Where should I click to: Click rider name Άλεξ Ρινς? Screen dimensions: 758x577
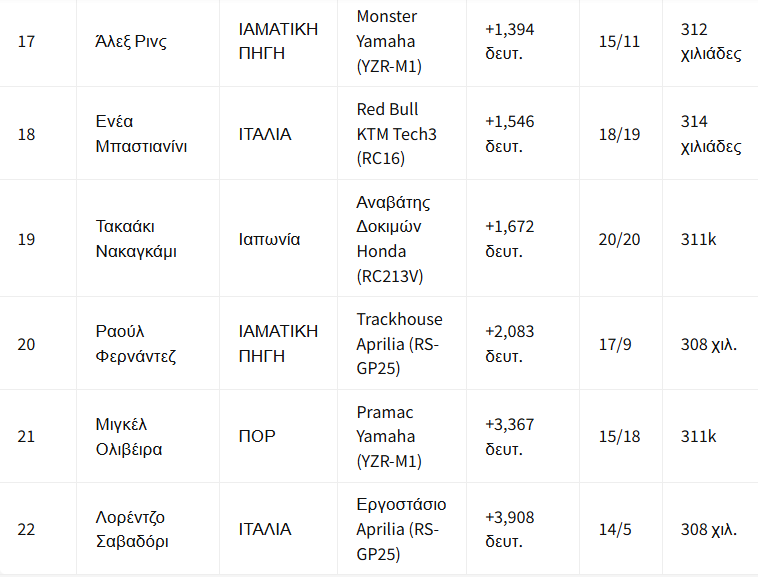tap(131, 41)
